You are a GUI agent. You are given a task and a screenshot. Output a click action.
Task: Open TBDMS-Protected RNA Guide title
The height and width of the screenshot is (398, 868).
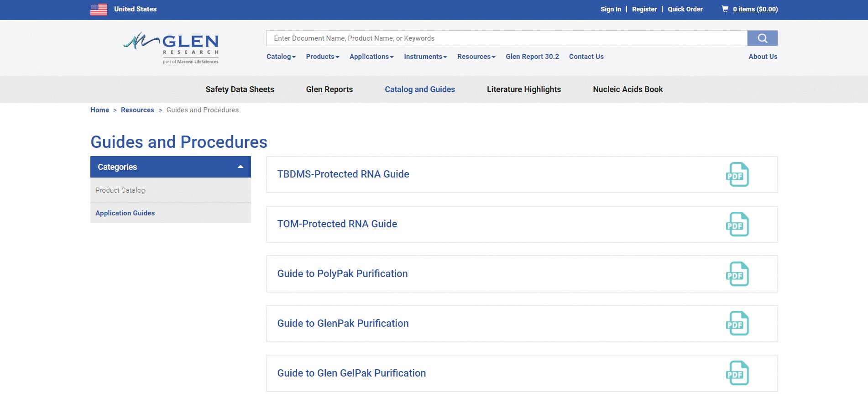point(343,174)
